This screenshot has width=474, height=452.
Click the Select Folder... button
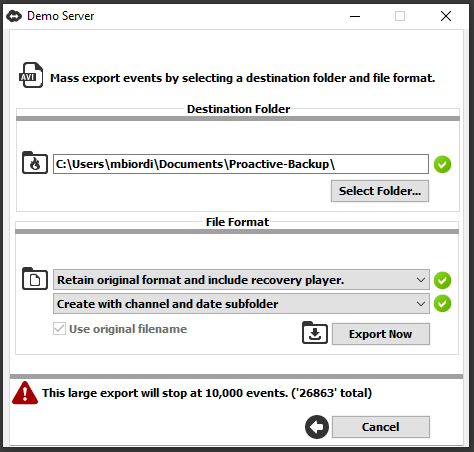(380, 191)
